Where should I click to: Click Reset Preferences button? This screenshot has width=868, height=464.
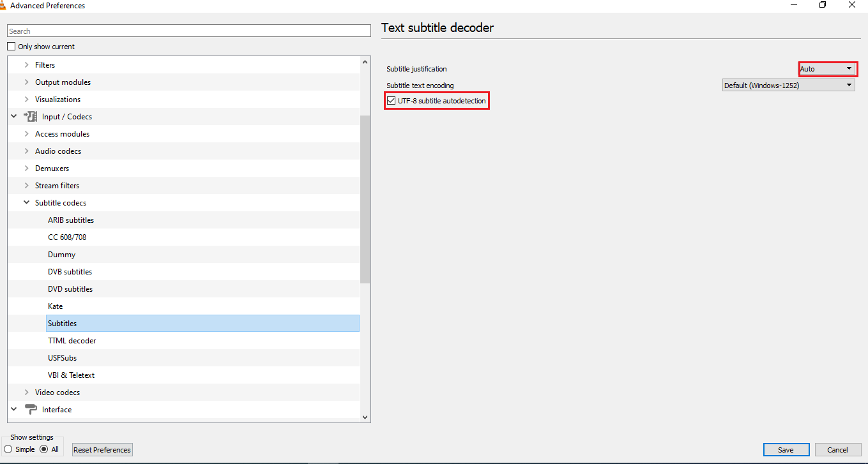(x=102, y=450)
